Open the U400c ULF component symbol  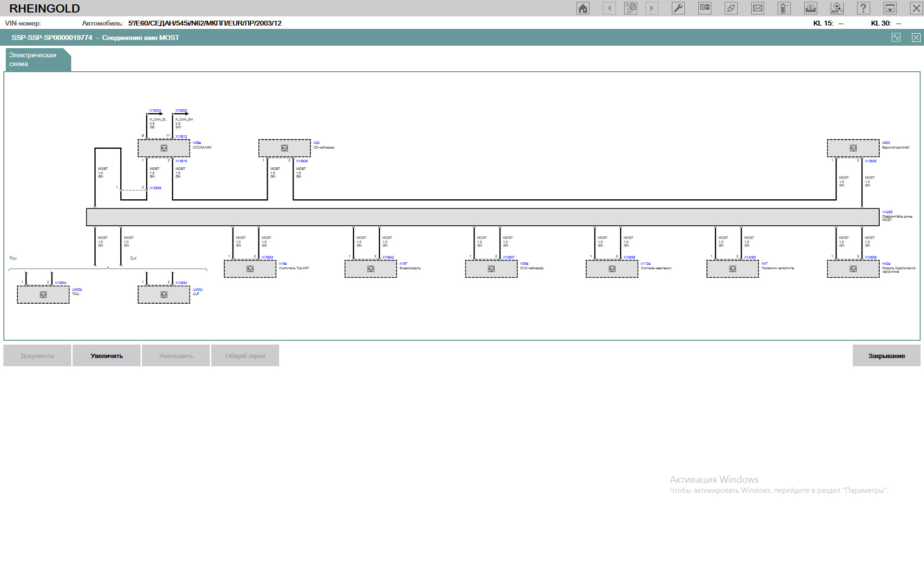click(x=164, y=295)
